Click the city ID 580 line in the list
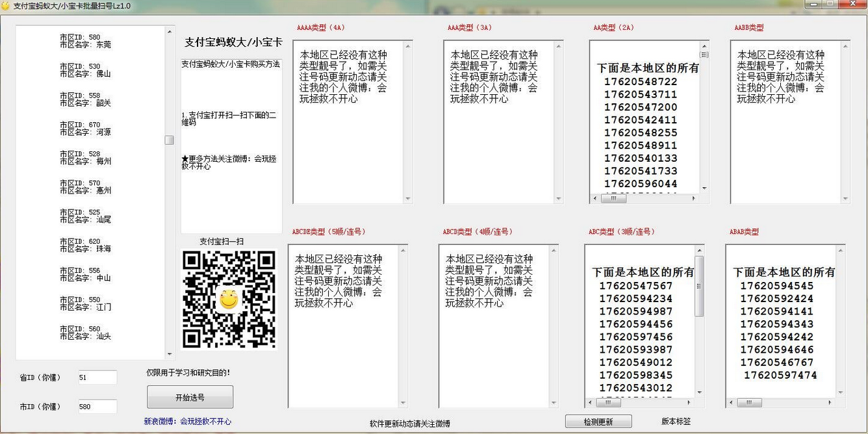 coord(80,38)
